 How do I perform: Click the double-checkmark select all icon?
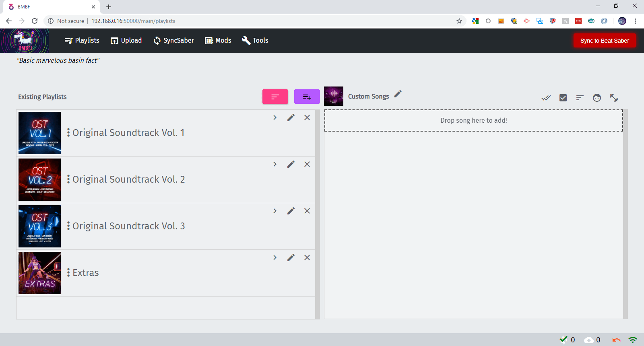click(546, 98)
